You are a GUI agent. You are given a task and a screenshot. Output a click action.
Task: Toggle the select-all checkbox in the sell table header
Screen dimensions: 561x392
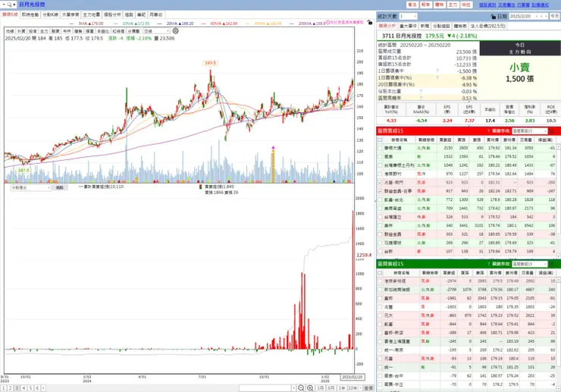click(380, 273)
